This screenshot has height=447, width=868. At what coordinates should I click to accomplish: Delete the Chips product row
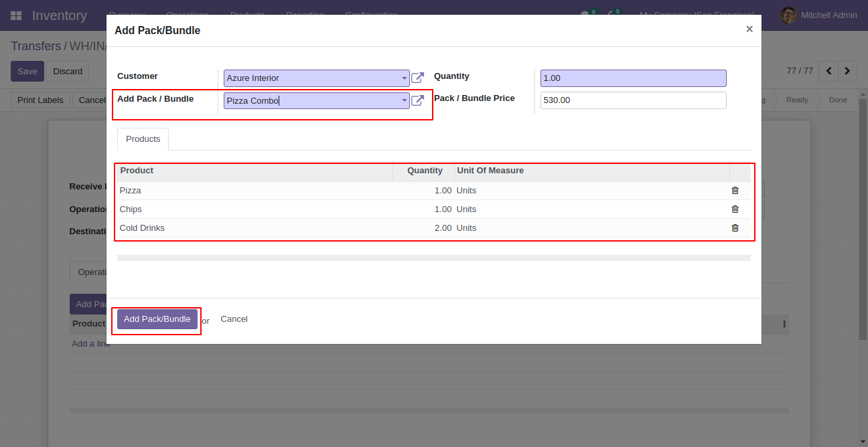(x=735, y=209)
